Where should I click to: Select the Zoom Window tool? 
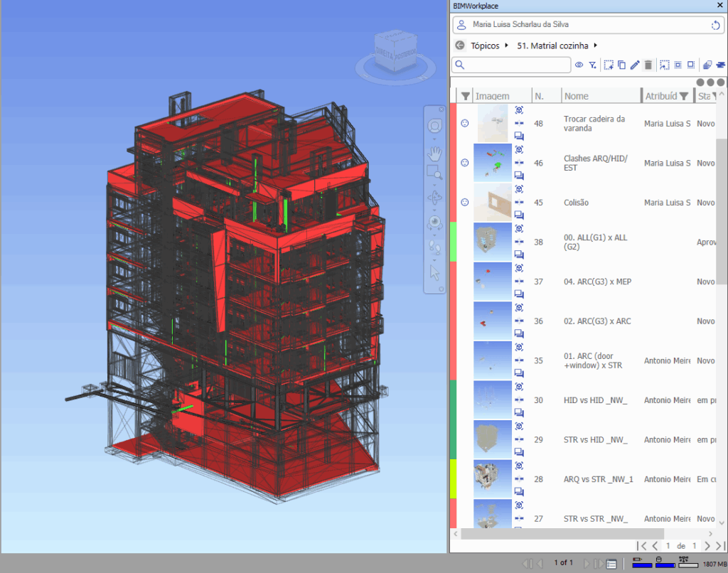coord(434,172)
